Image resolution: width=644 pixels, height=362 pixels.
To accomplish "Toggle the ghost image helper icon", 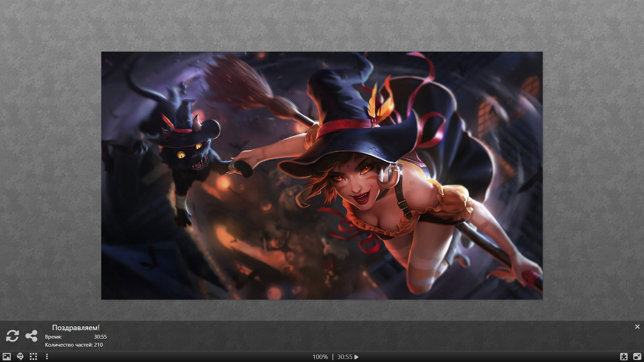I will [20, 357].
